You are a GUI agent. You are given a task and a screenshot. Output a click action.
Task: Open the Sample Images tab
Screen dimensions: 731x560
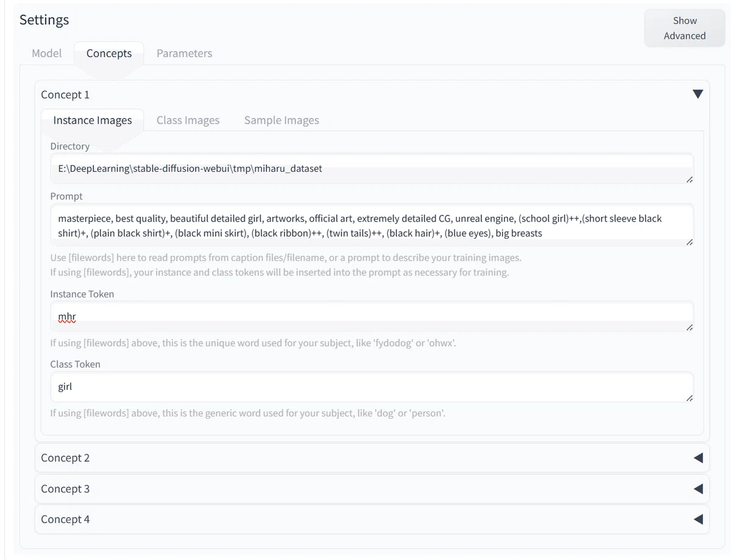(x=281, y=120)
